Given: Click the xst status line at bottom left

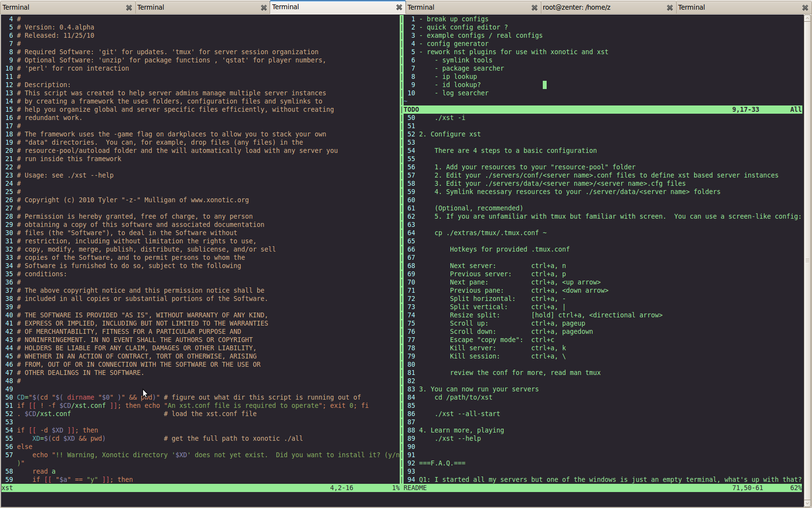Looking at the screenshot, I should (8, 488).
